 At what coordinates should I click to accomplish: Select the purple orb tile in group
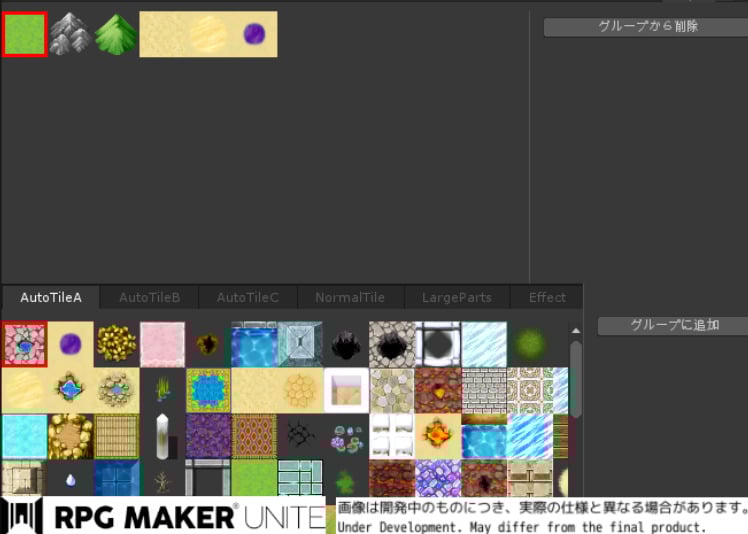coord(254,35)
